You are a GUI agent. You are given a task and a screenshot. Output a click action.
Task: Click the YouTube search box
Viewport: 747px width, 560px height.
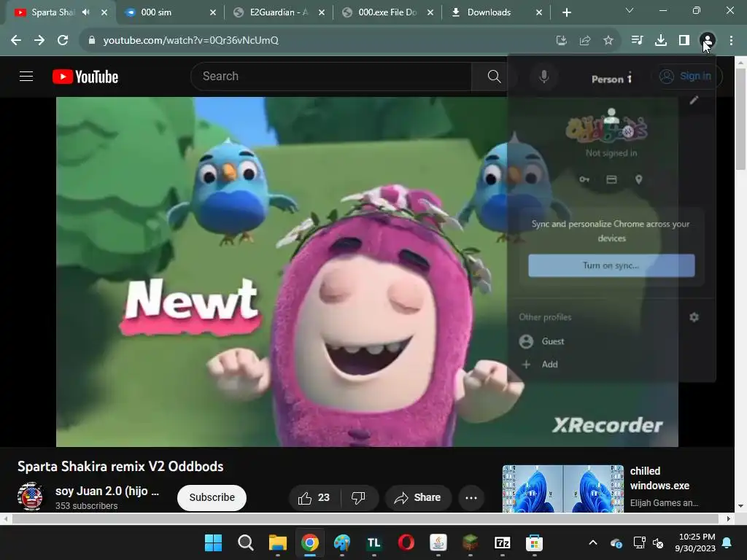click(x=331, y=76)
